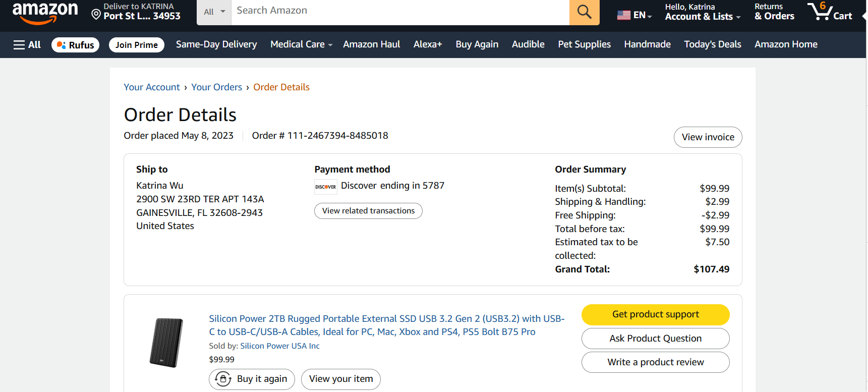Open the shopping cart

pyautogui.click(x=830, y=12)
